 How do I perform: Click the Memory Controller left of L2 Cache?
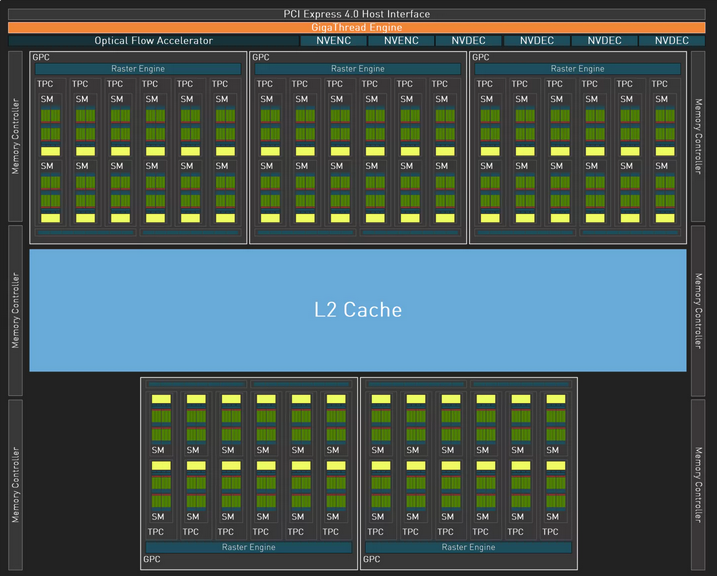point(16,310)
